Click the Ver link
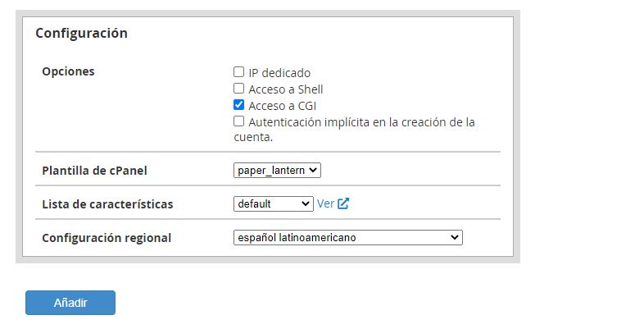The image size is (644, 329). point(325,203)
